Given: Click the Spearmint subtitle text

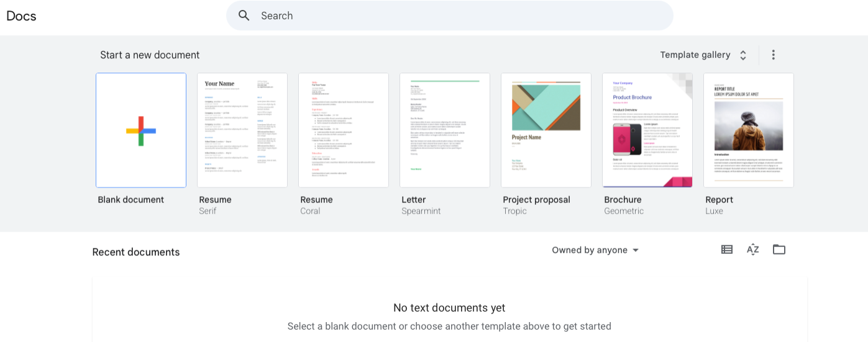Looking at the screenshot, I should click(421, 211).
